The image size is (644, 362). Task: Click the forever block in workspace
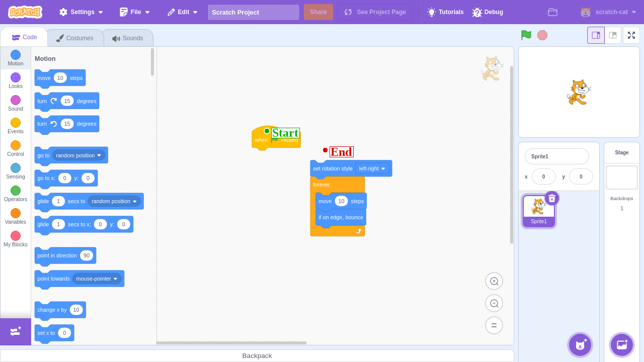[322, 185]
